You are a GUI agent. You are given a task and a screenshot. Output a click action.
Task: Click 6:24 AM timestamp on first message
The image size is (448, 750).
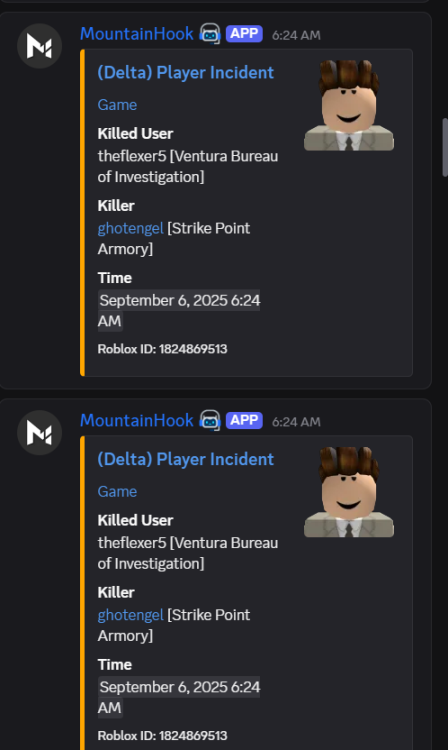(296, 35)
